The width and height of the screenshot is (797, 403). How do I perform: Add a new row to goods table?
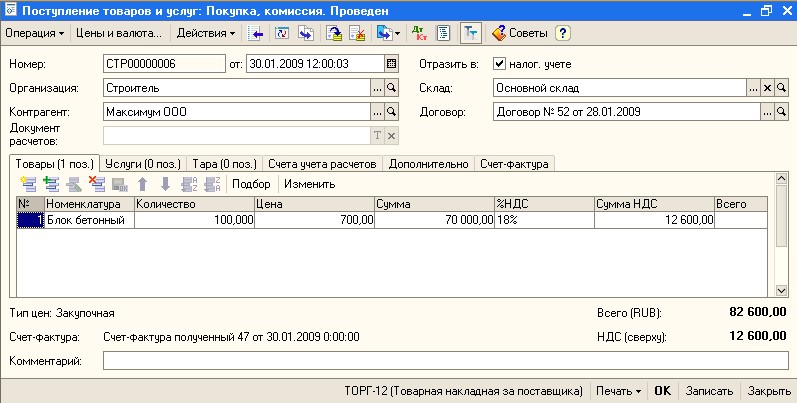click(28, 184)
